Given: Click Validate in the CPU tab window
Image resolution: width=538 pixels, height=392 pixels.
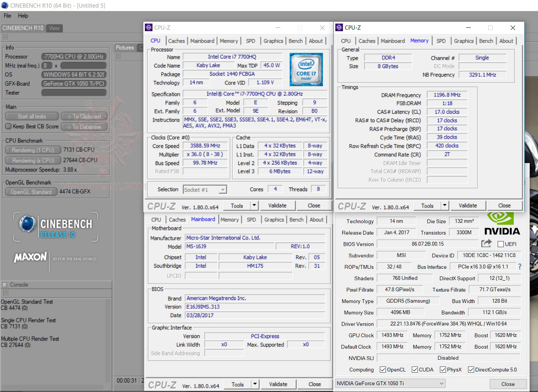Looking at the screenshot, I should pos(277,206).
